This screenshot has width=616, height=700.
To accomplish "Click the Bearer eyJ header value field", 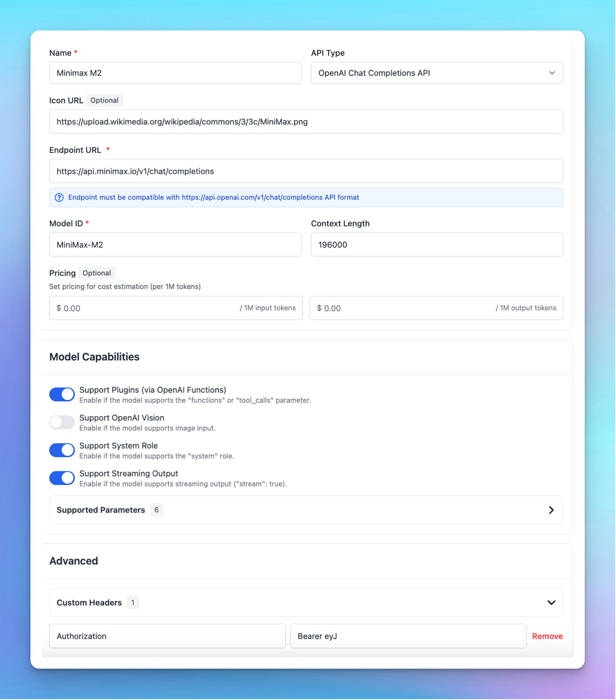I will [408, 636].
